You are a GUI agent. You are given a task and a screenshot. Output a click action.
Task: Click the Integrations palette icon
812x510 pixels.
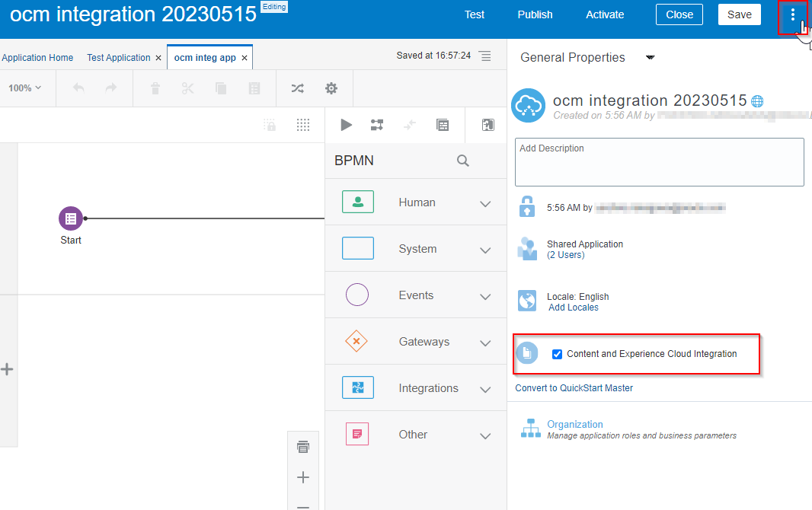click(x=358, y=387)
